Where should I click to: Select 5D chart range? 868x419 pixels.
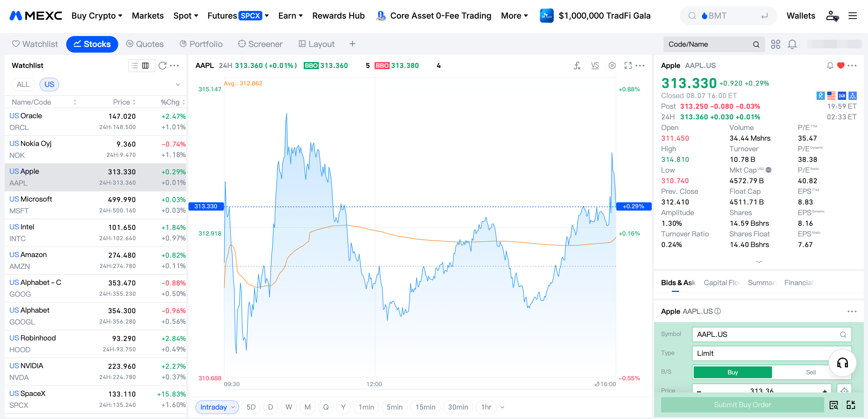251,407
